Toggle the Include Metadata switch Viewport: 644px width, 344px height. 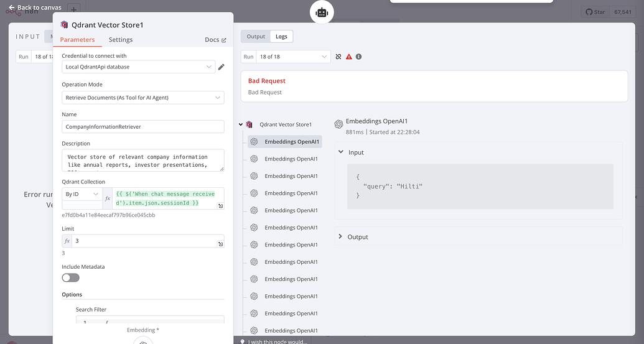[x=70, y=277]
